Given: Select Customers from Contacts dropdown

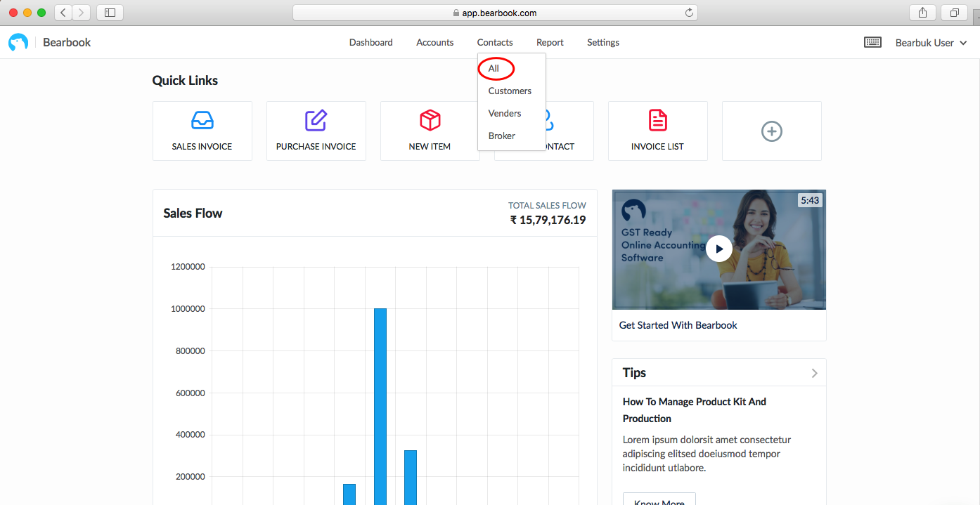Looking at the screenshot, I should coord(510,91).
